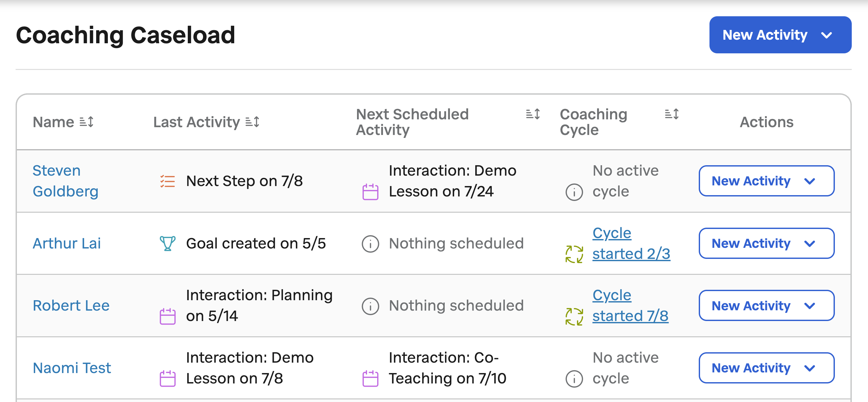
Task: Click info icon by Robert Lee's Nothing scheduled
Action: [x=370, y=306]
